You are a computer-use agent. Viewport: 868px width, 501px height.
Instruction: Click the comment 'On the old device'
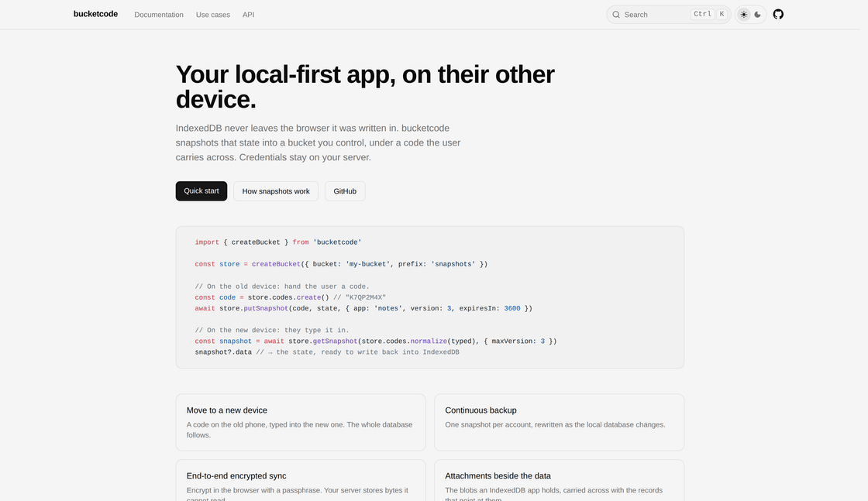[281, 287]
